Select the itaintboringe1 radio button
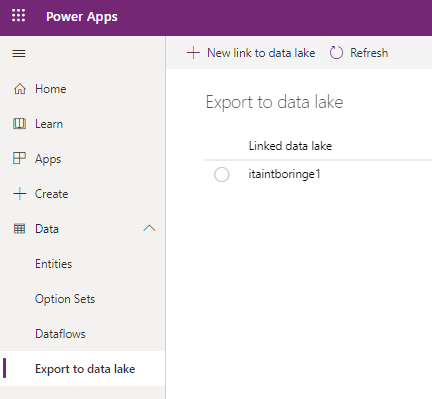Screen dimensions: 432x399 (222, 174)
